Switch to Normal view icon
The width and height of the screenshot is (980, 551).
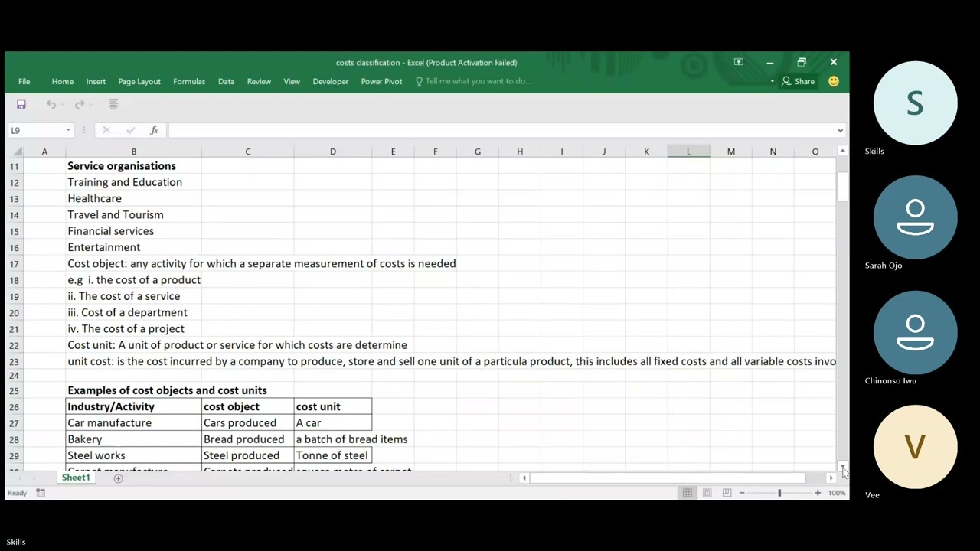pos(688,493)
